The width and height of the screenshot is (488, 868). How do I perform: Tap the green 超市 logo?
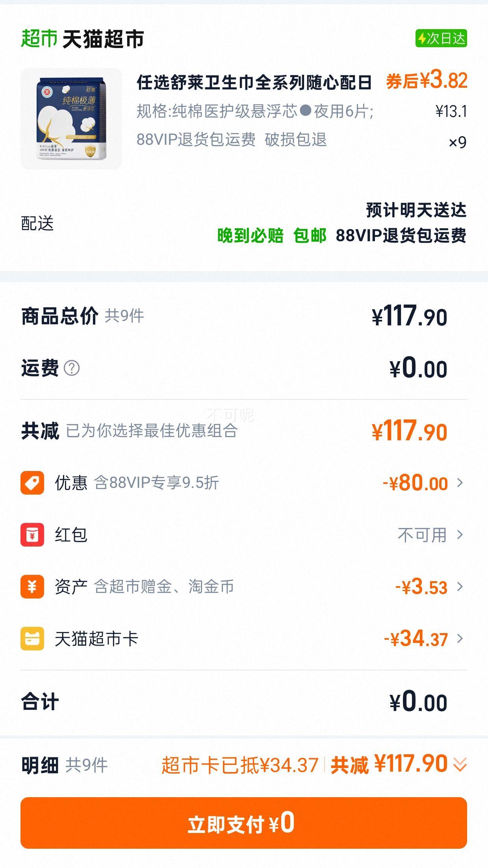[x=39, y=39]
